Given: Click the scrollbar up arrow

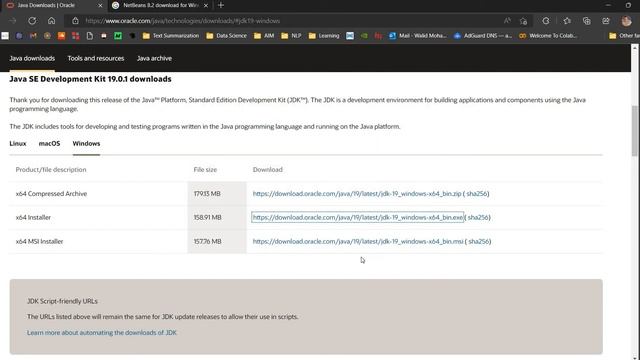Looking at the screenshot, I should click(635, 48).
